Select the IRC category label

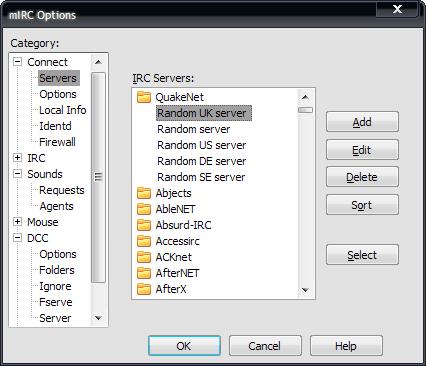tap(36, 158)
